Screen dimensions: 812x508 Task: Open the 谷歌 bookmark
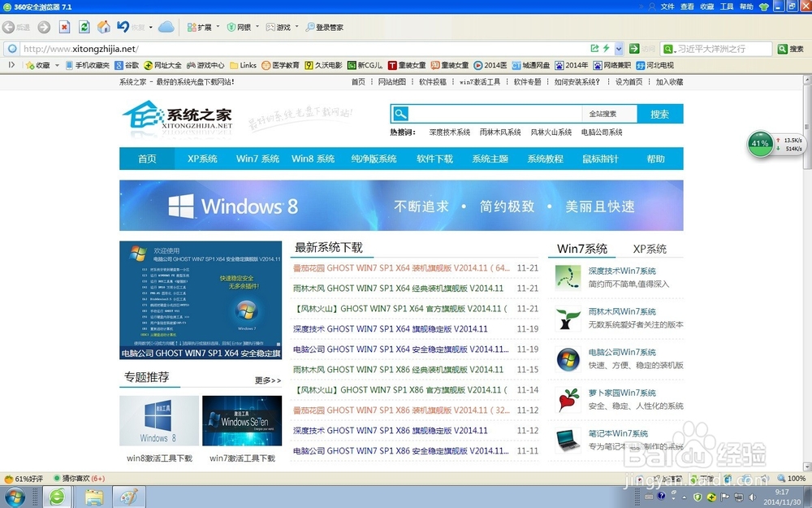point(127,65)
